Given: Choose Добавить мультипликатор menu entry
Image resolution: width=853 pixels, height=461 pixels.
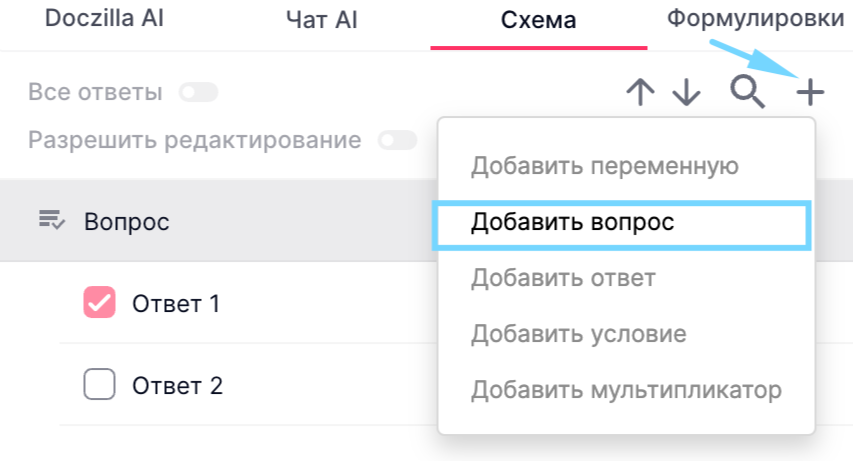Looking at the screenshot, I should click(x=626, y=389).
